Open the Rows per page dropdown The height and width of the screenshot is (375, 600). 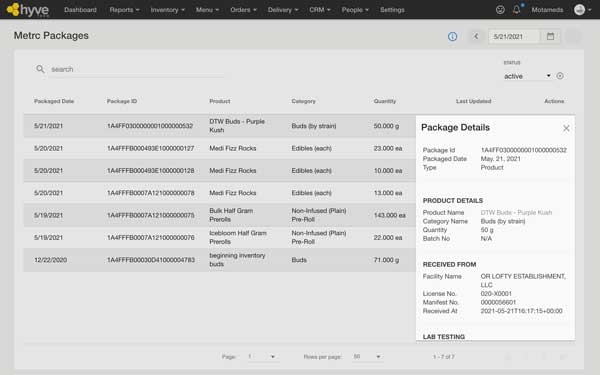(367, 357)
